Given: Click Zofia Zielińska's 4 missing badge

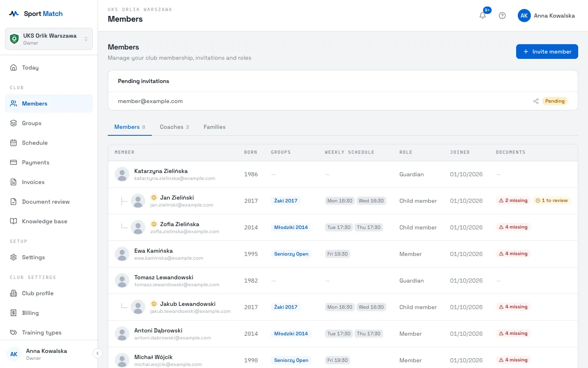Looking at the screenshot, I should [x=513, y=227].
